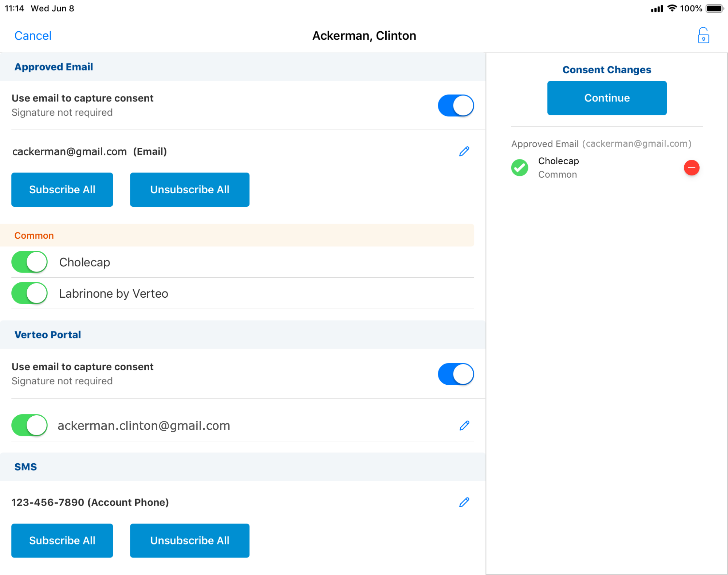Edit cackerman@gmail.com with pencil icon
The image size is (728, 575).
[x=464, y=151]
